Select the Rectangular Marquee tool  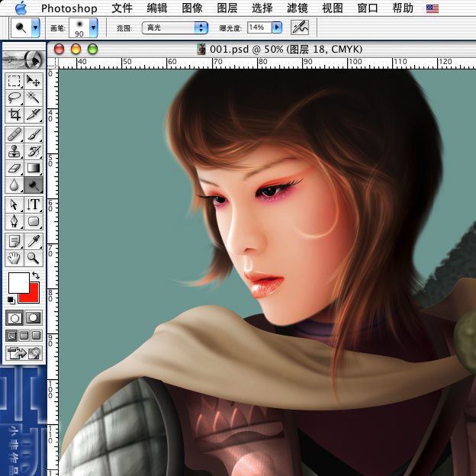click(x=14, y=81)
